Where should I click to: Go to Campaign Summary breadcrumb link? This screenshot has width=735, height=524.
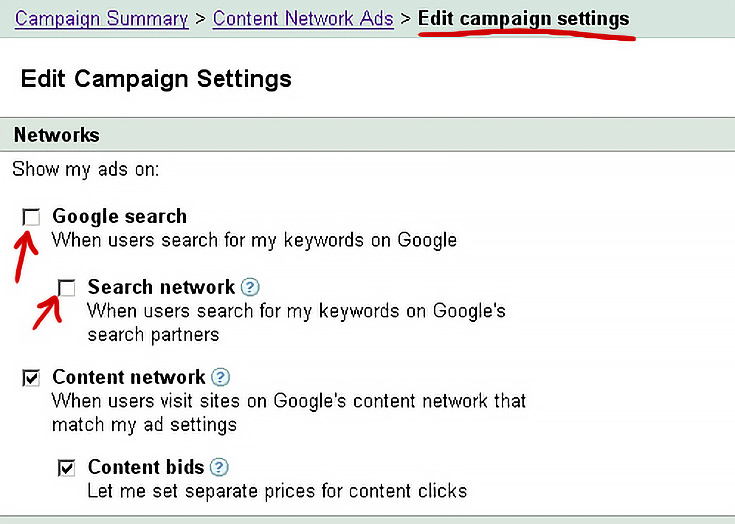coord(101,19)
